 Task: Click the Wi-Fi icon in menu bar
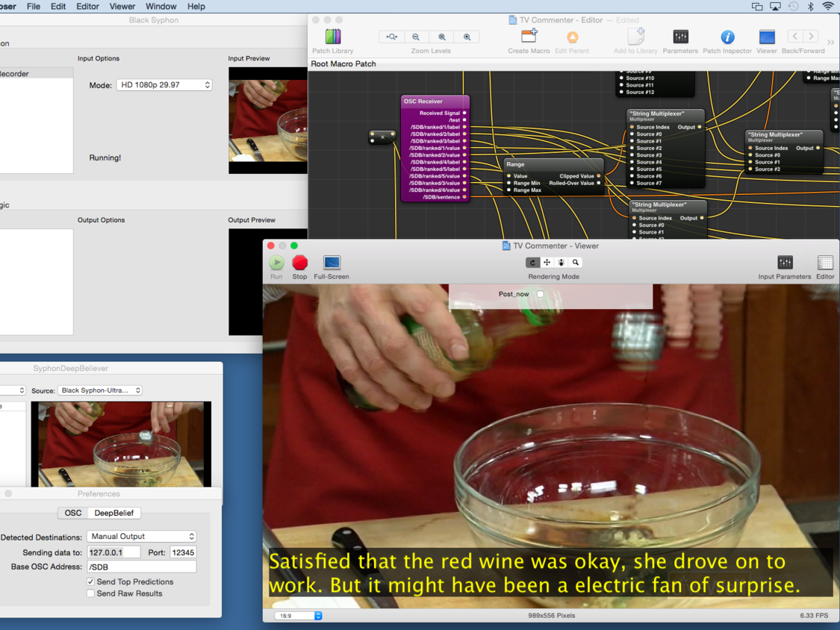[827, 7]
